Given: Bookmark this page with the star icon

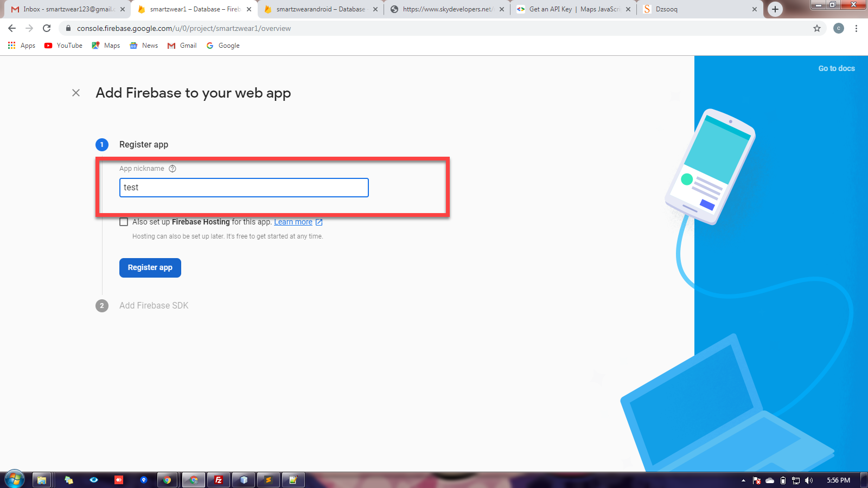Looking at the screenshot, I should pos(817,28).
